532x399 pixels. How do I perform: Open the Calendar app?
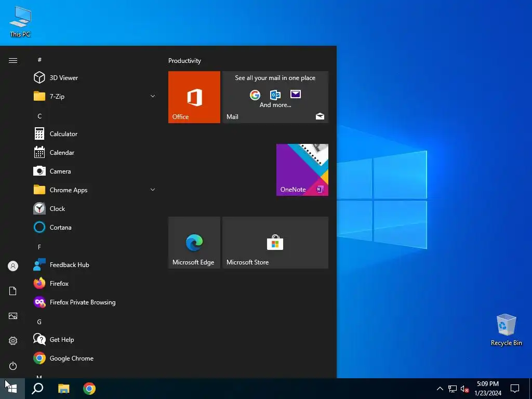95,152
